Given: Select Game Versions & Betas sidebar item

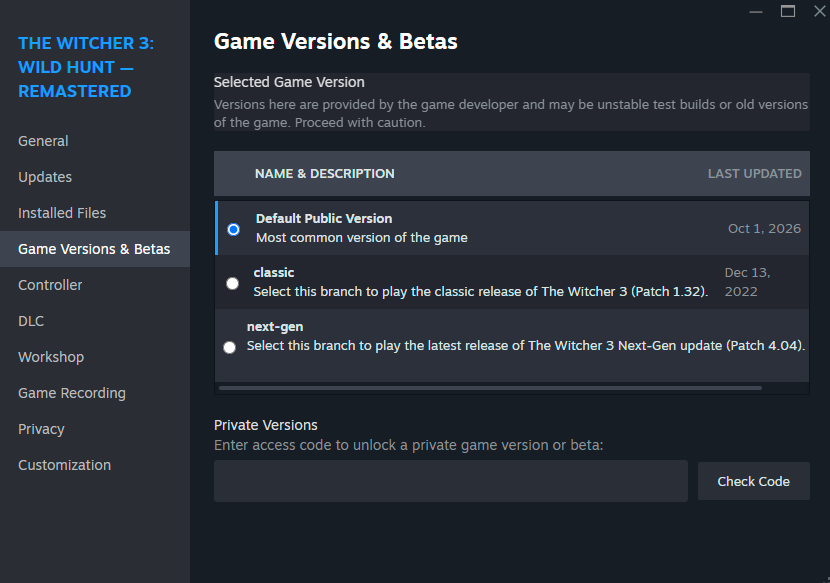Looking at the screenshot, I should [94, 249].
